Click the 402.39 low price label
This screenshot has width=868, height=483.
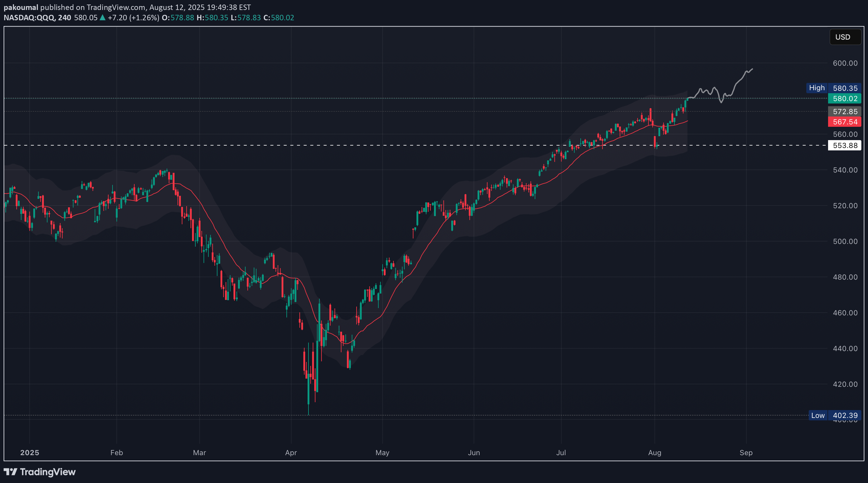(x=845, y=415)
